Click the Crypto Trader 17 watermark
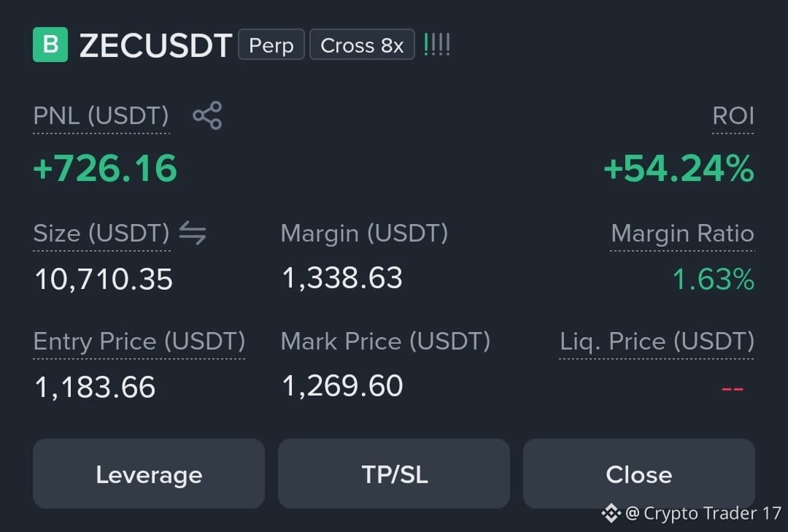This screenshot has height=532, width=788. point(703,514)
